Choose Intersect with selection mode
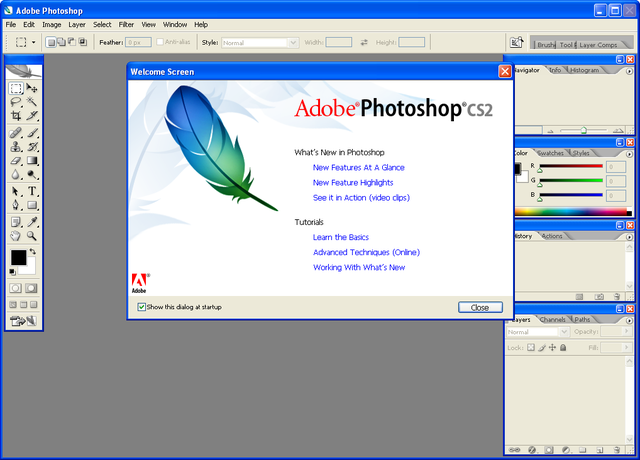Screen dimensions: 640x460 coord(82,42)
